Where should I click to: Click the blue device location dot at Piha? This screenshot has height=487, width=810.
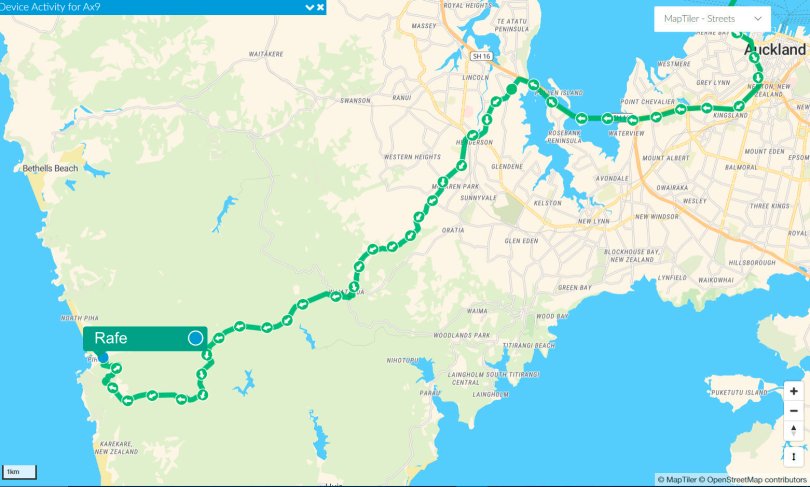pos(103,357)
